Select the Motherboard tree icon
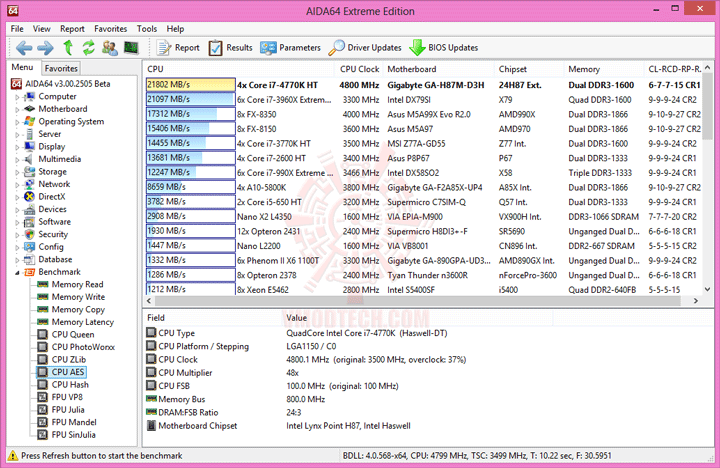 [29, 109]
